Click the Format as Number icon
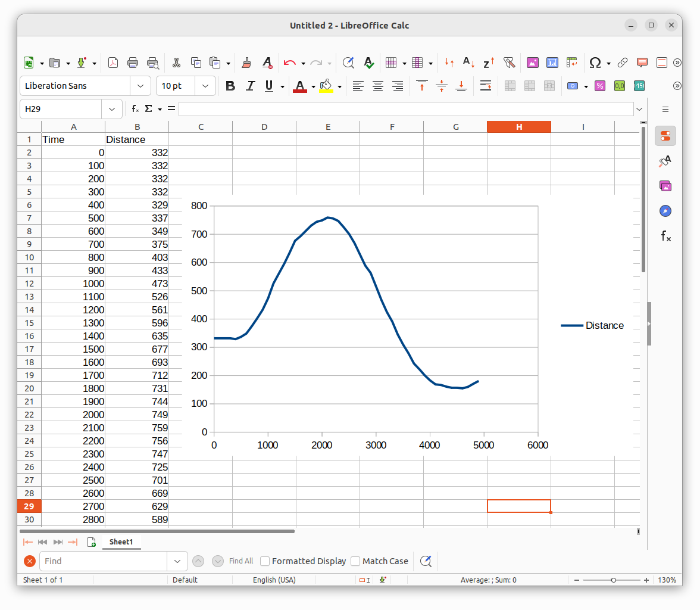 [620, 86]
